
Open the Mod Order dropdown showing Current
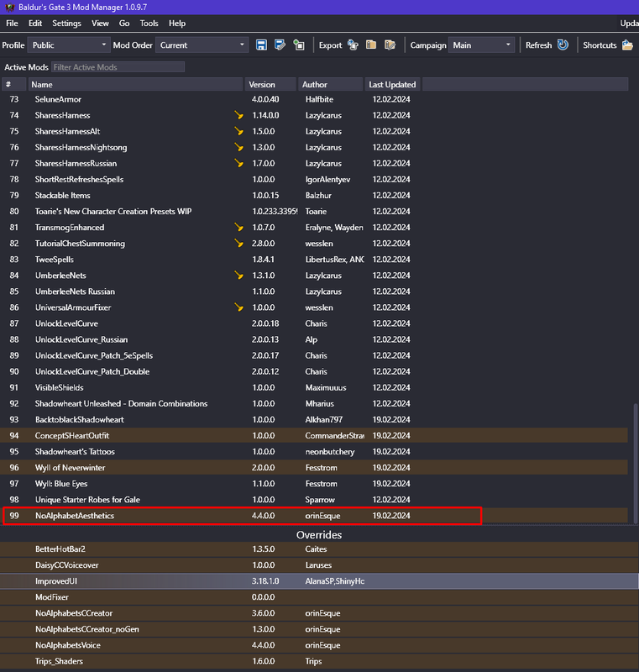[x=202, y=45]
